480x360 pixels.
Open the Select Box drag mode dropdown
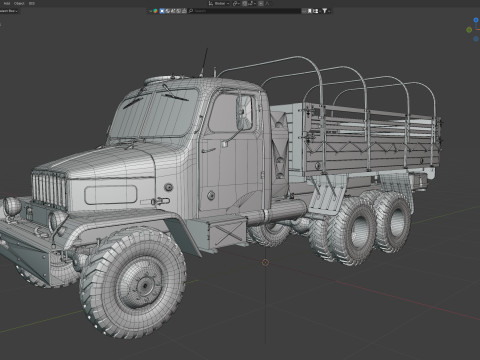point(9,11)
